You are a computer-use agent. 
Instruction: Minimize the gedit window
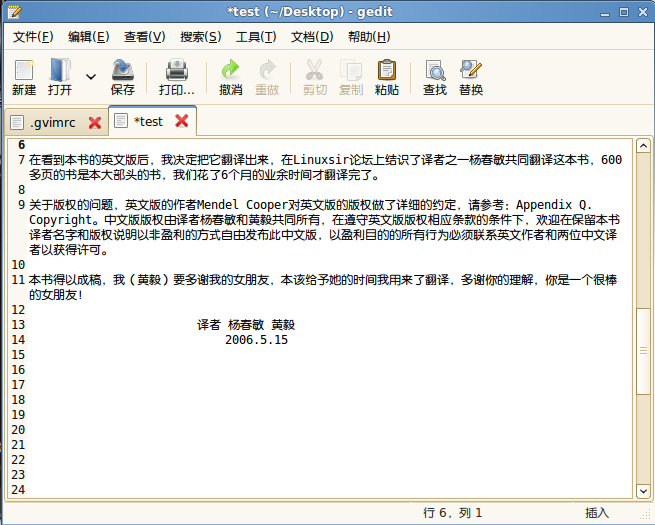click(x=605, y=13)
